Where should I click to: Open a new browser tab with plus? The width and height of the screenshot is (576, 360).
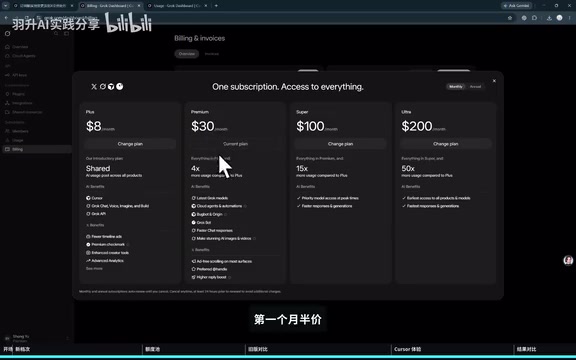(216, 6)
